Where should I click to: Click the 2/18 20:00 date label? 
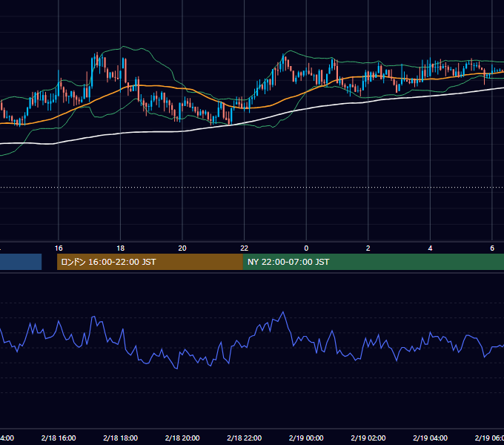click(x=182, y=438)
